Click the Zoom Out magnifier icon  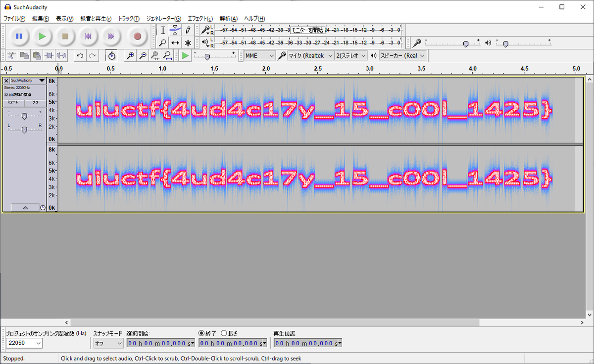click(x=143, y=55)
